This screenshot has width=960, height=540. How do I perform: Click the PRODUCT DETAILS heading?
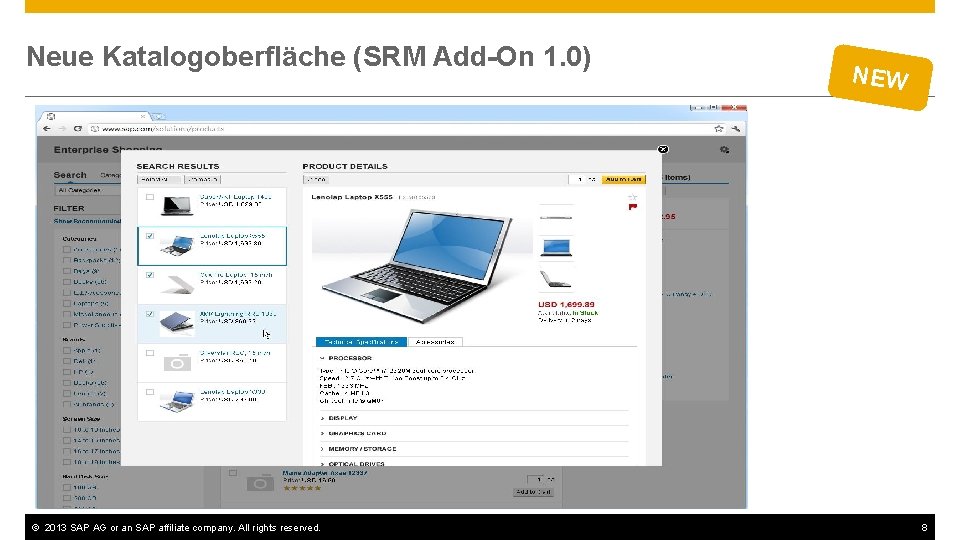tap(345, 167)
